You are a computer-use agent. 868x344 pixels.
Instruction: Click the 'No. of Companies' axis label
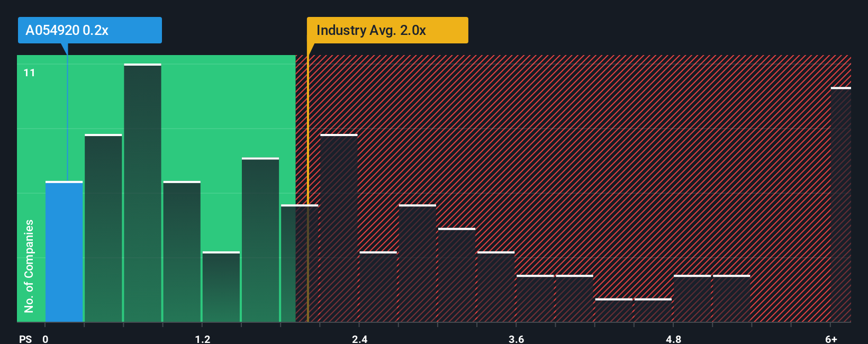29,266
